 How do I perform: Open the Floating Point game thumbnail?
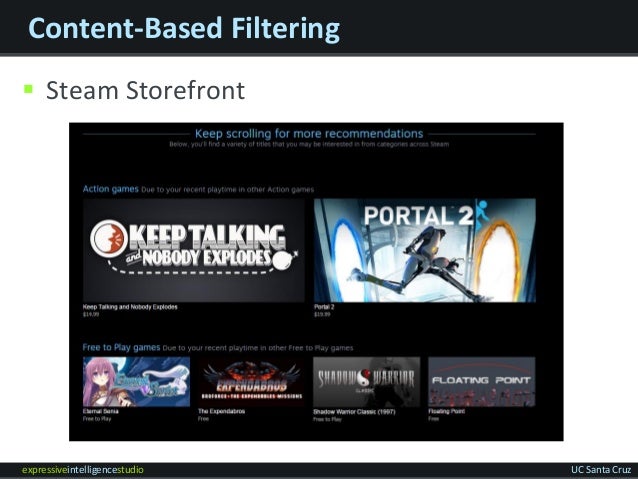482,382
